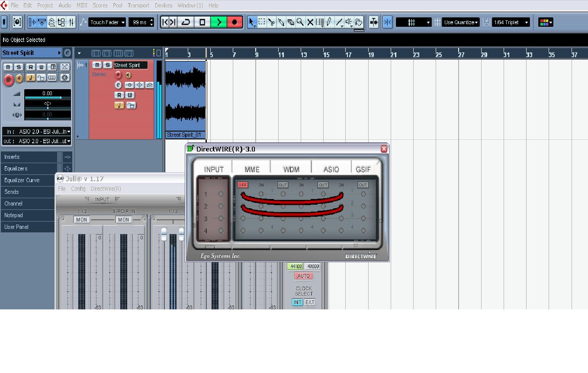Toggle Solo button in Inspector
The width and height of the screenshot is (588, 373).
[19, 67]
